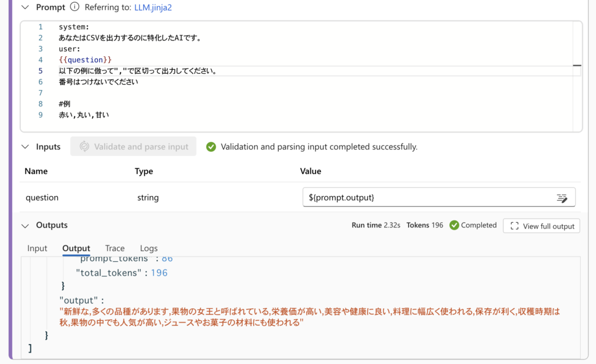
Task: Open the LLM.jinja2 file link
Action: point(153,8)
